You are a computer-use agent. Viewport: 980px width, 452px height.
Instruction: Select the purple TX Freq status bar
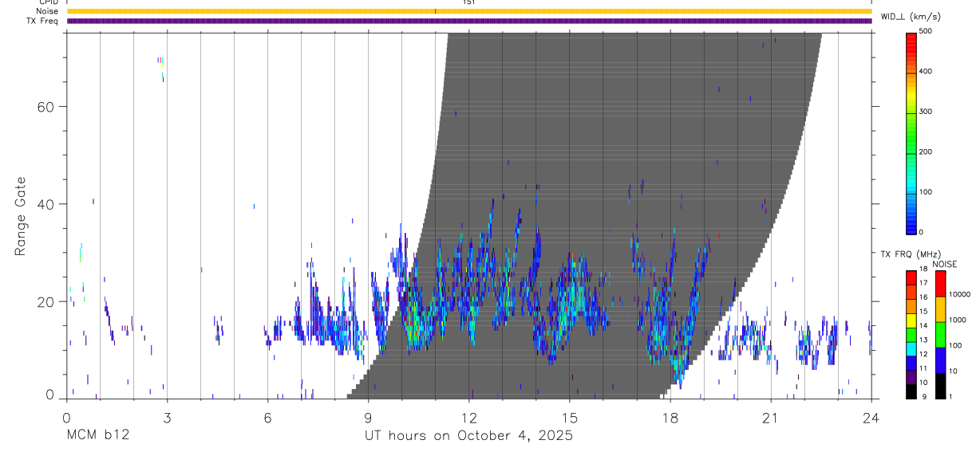point(469,21)
